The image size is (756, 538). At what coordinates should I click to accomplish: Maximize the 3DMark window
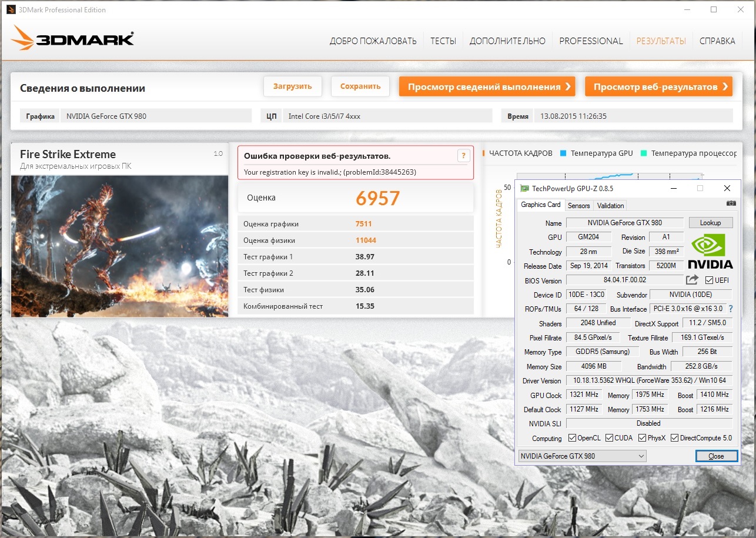(714, 9)
